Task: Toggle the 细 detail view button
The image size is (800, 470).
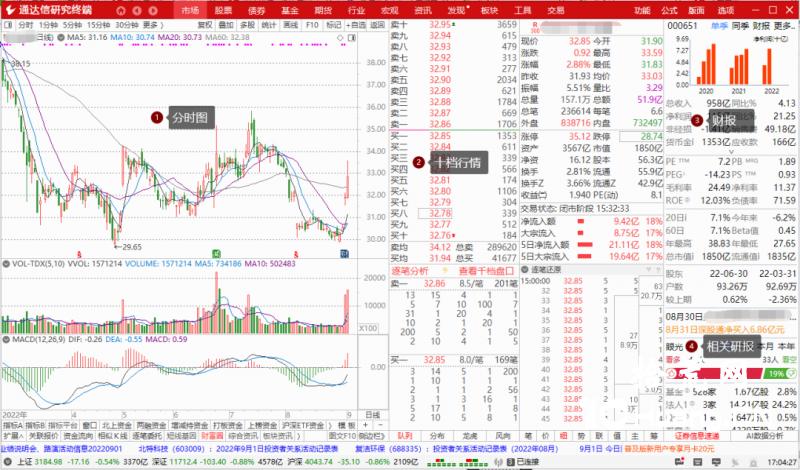Action: pos(563,436)
